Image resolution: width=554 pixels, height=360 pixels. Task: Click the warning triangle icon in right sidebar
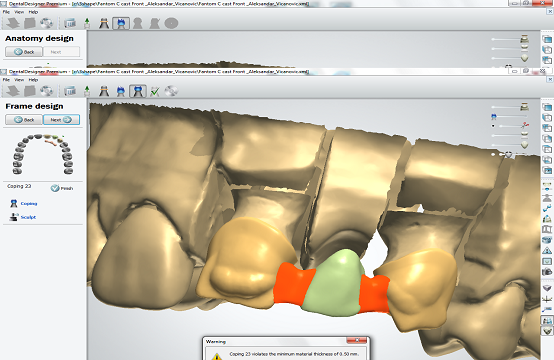point(547,250)
